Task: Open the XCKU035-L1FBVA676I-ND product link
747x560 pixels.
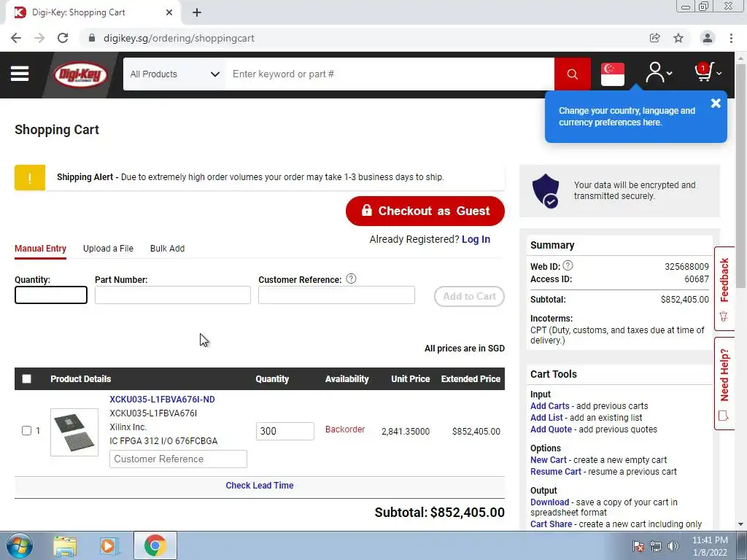Action: (x=162, y=399)
